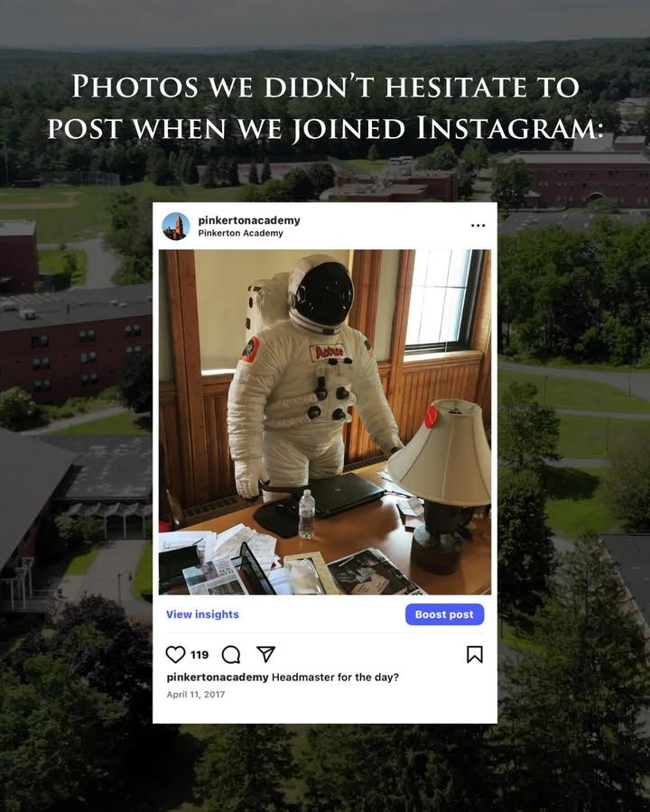
Task: Open the pinkertonacademy username in the caption
Action: click(x=218, y=677)
